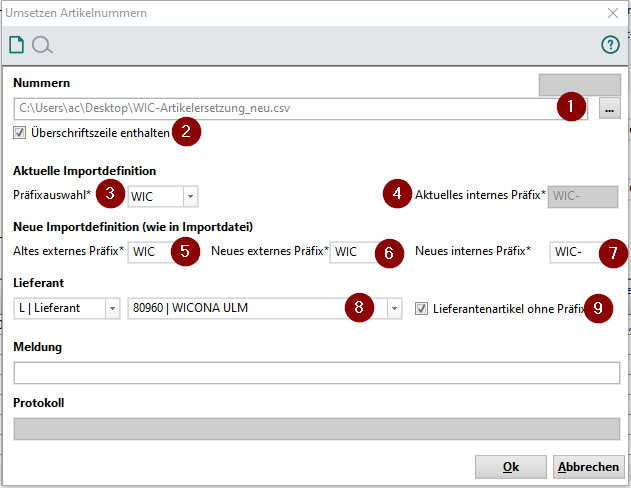Close the Umsetzen Artikelnummern dialog
631x488 pixels.
[612, 13]
